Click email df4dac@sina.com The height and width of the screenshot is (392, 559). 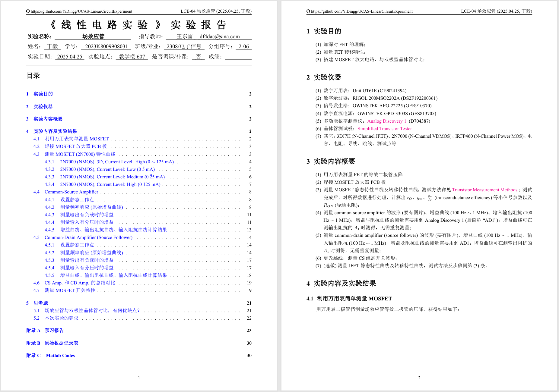(x=220, y=37)
